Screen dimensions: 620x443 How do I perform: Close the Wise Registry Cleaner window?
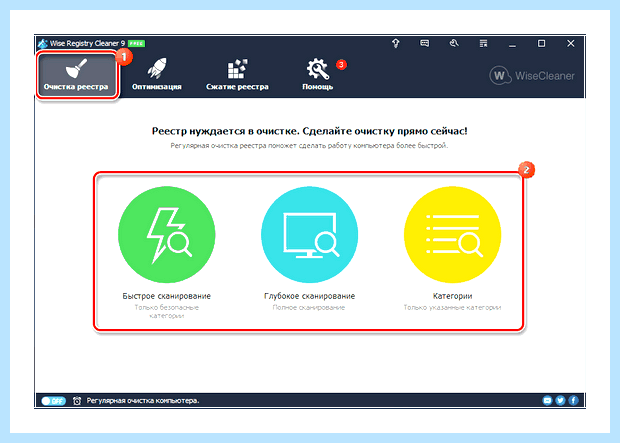click(571, 43)
